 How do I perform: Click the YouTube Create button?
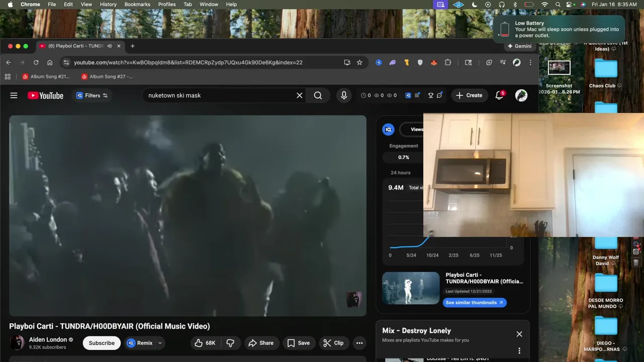pyautogui.click(x=469, y=96)
